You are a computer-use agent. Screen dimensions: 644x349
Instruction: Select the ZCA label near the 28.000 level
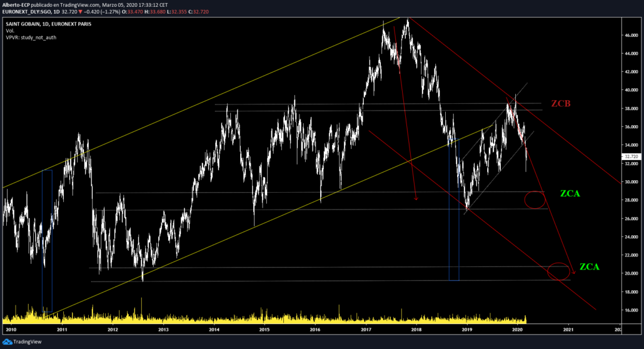pos(570,194)
